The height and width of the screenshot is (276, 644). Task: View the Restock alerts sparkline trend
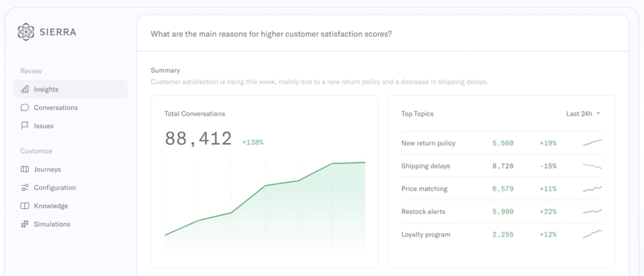click(592, 211)
